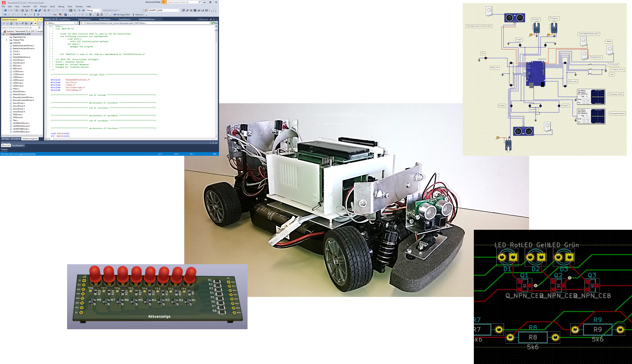Screen dimensions: 632x364
Task: Toggle the Solution Explorer auto-hide pin
Action: point(38,19)
